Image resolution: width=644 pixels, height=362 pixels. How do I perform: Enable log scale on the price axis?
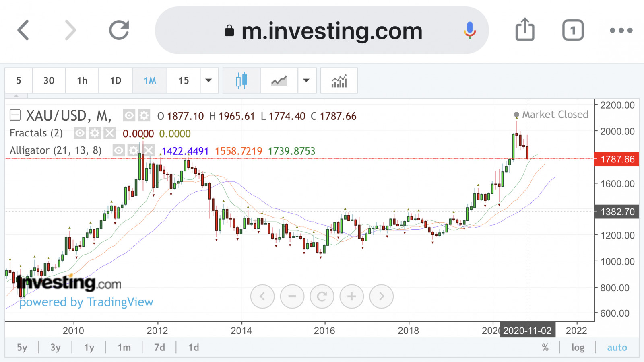578,348
